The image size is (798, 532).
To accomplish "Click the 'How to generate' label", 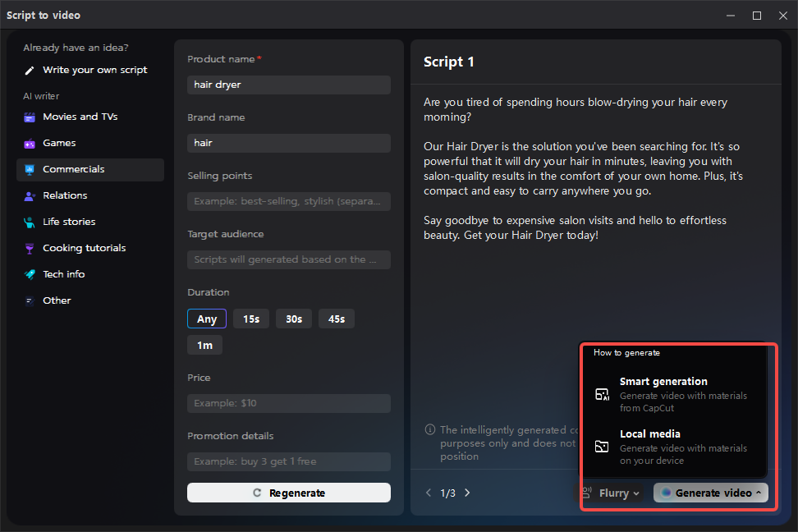I will click(626, 353).
